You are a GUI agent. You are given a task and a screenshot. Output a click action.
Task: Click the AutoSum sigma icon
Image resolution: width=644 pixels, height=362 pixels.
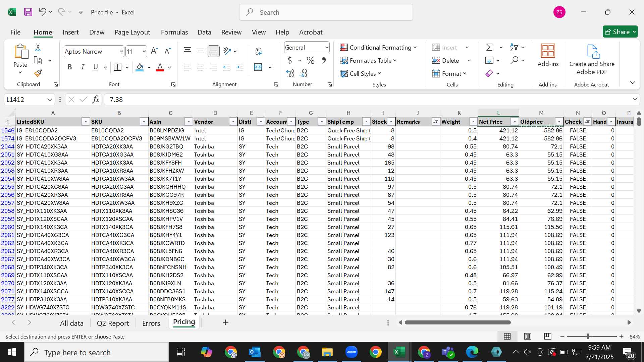point(490,47)
